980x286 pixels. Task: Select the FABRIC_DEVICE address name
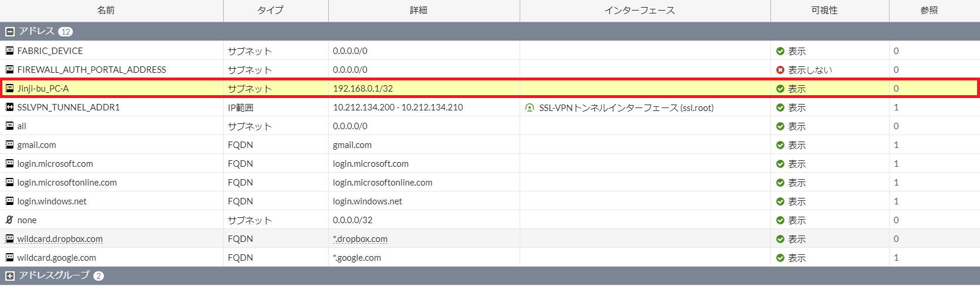pyautogui.click(x=50, y=51)
